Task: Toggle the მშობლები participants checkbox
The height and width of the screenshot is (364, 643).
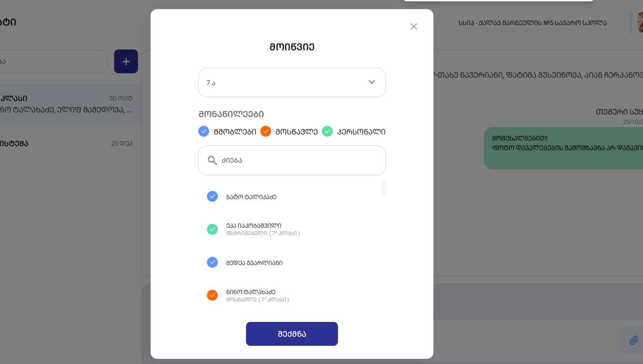Action: [x=203, y=131]
